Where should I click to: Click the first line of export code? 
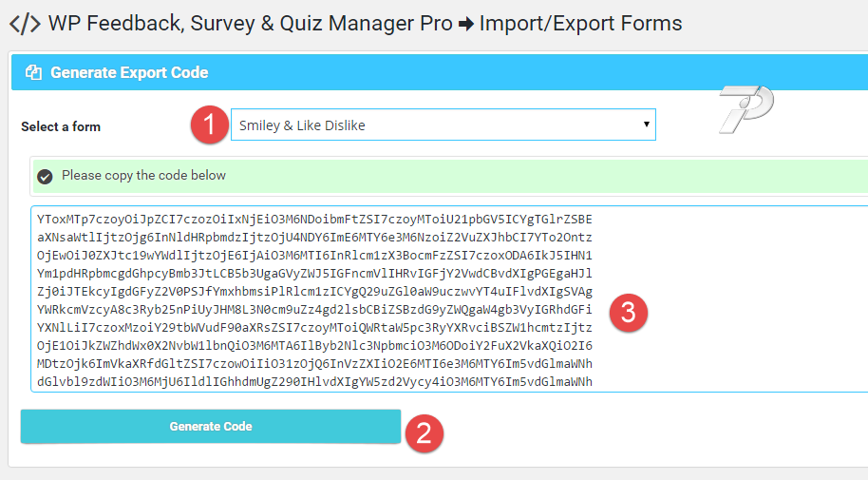314,219
